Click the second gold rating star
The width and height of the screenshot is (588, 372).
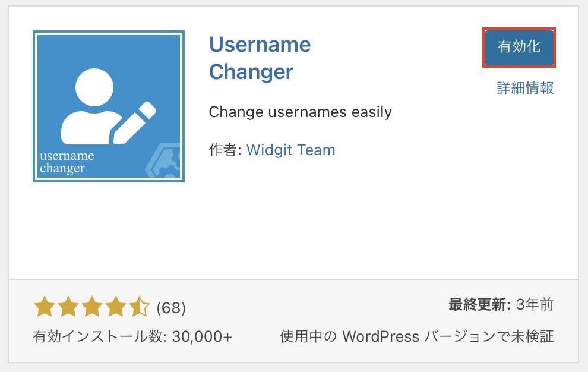68,307
